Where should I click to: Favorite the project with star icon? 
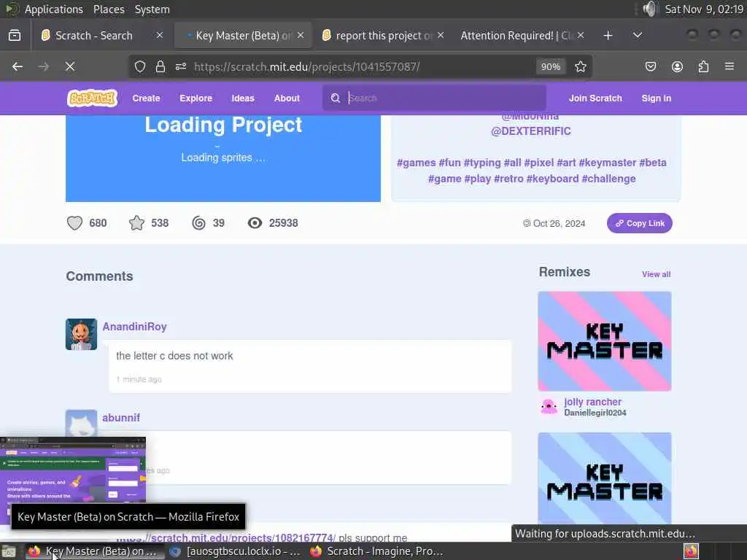(136, 223)
